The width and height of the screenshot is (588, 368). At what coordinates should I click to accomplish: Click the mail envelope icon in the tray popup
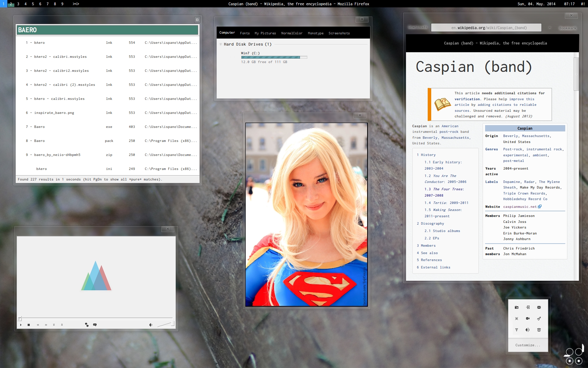coord(539,307)
